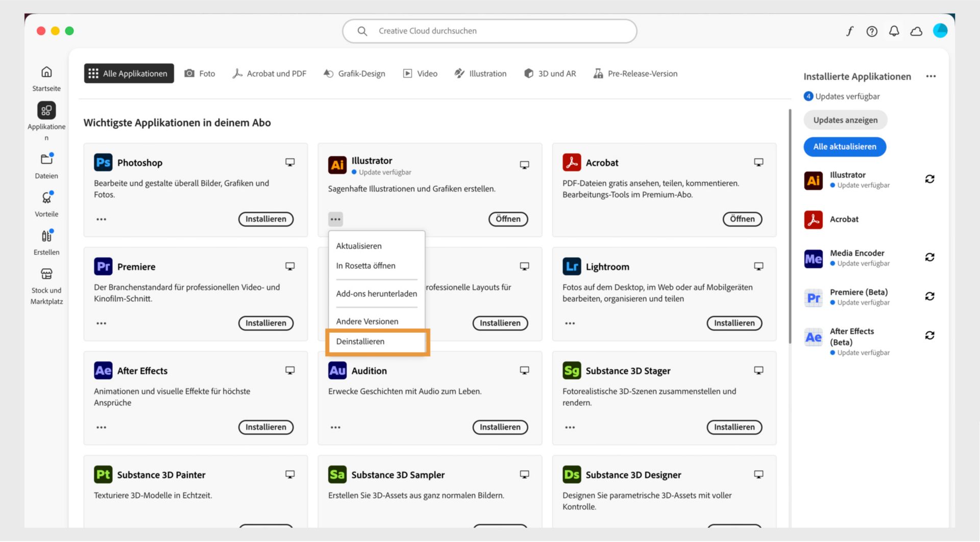
Task: Install Lightroom
Action: click(x=734, y=324)
